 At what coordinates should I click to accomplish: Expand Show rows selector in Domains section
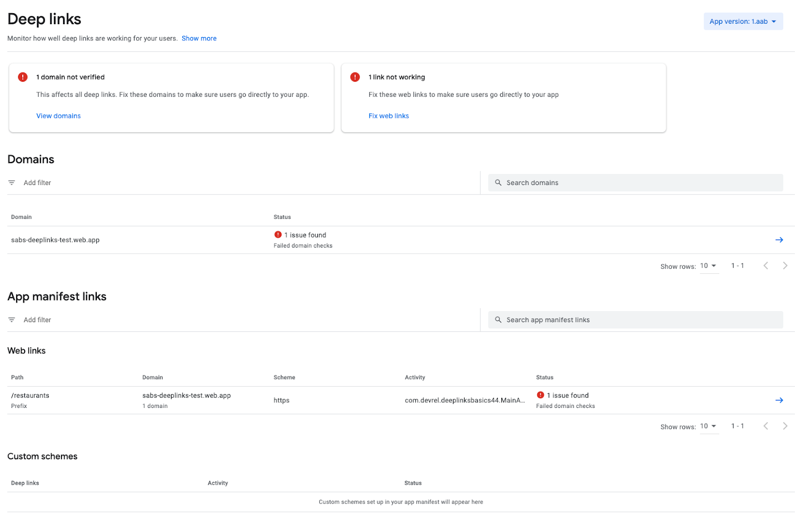pos(708,266)
